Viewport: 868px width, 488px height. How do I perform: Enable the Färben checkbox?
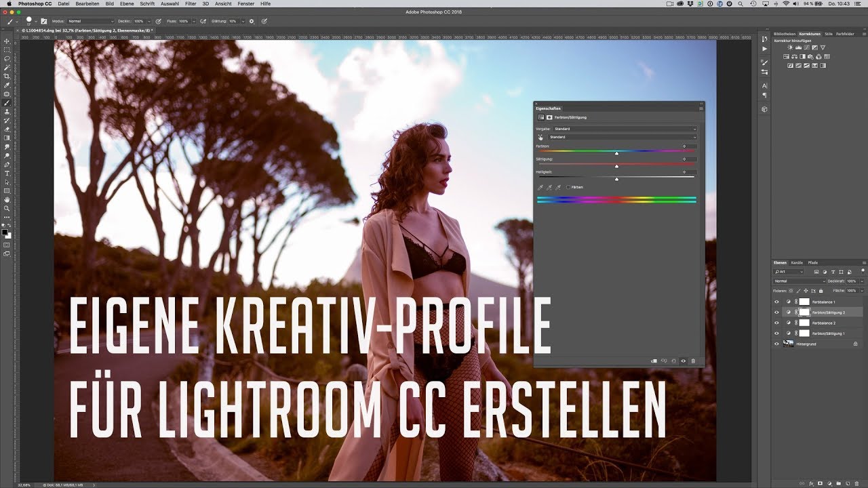tap(568, 187)
